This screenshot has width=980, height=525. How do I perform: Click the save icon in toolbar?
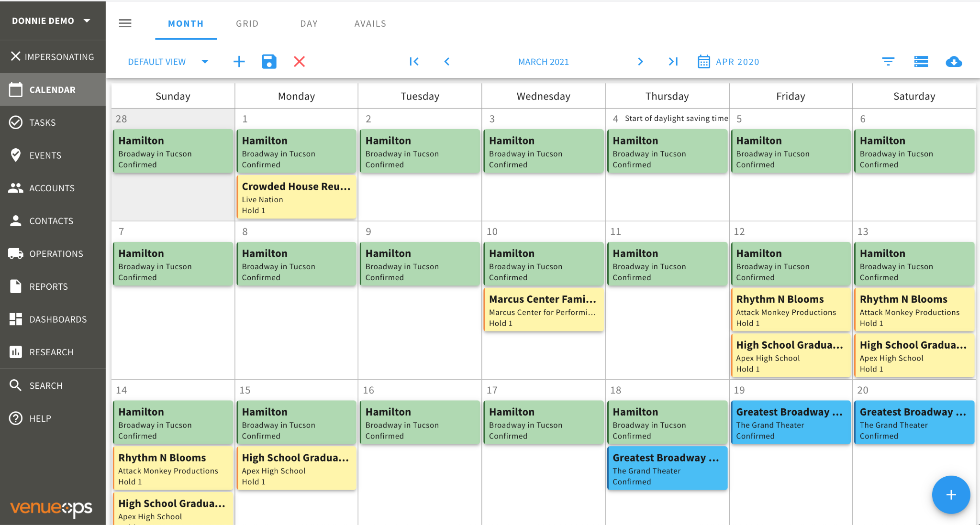pos(268,62)
